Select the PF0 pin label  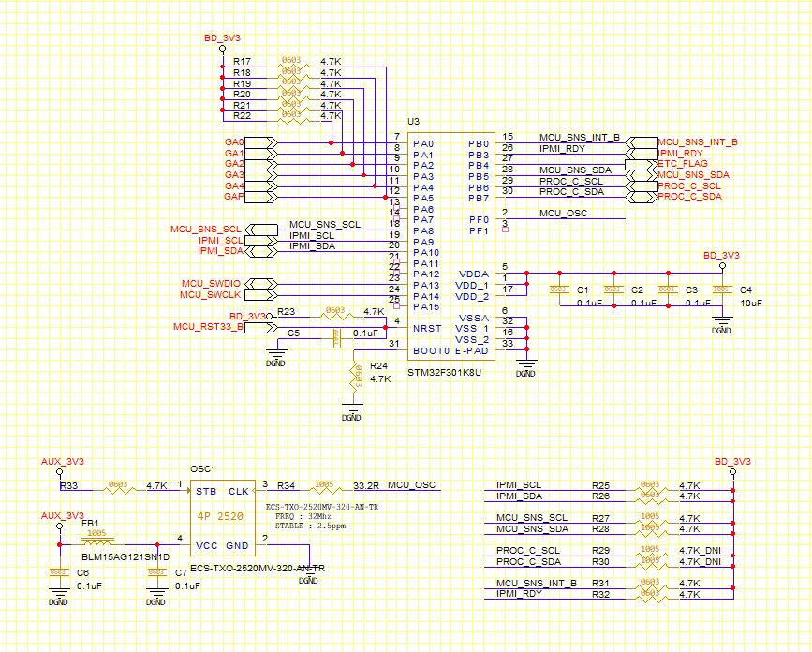tap(479, 219)
